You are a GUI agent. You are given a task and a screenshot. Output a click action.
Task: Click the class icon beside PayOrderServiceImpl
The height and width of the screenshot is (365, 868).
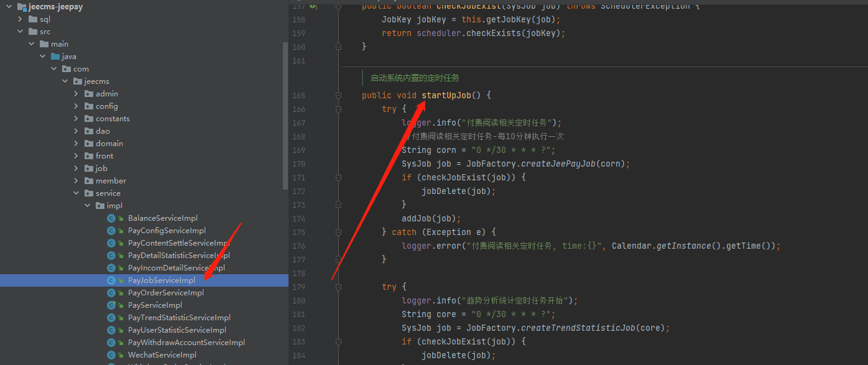[x=111, y=293]
